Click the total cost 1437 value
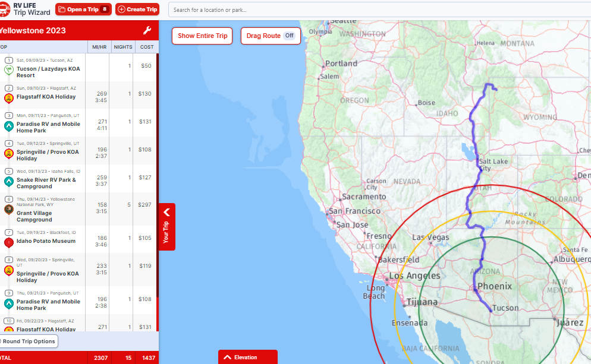The height and width of the screenshot is (364, 591). 149,357
